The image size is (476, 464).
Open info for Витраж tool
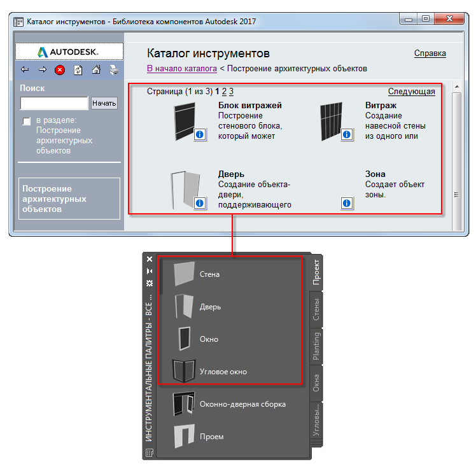(347, 134)
